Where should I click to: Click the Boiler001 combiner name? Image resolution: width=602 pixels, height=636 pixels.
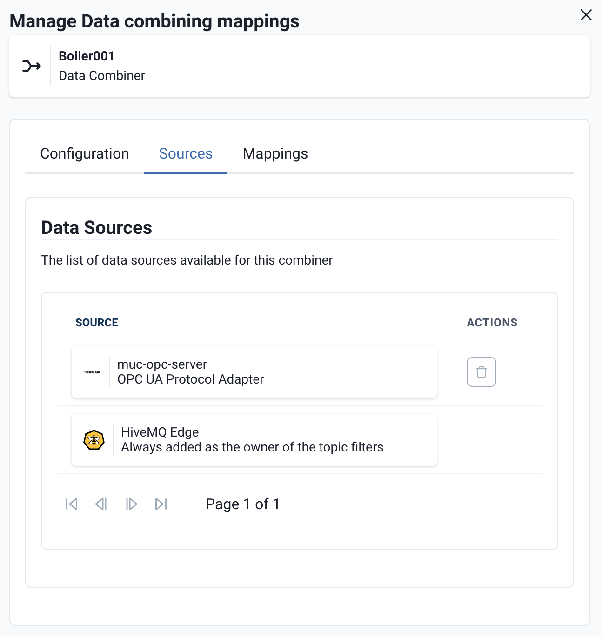click(x=87, y=56)
